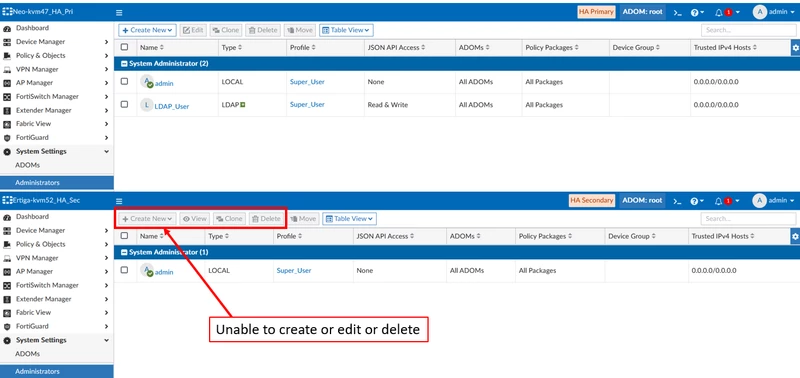
Task: Click HA Secondary status badge
Action: (x=592, y=201)
